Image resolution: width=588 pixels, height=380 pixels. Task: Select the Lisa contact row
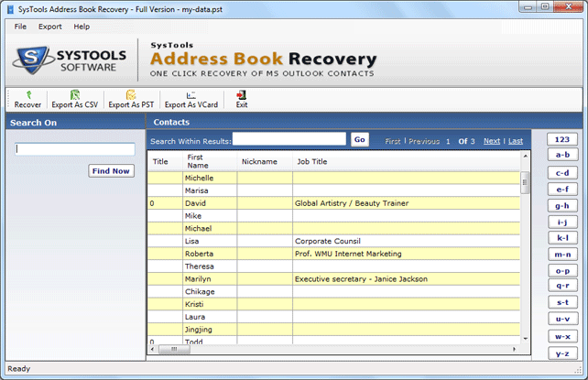pos(333,242)
